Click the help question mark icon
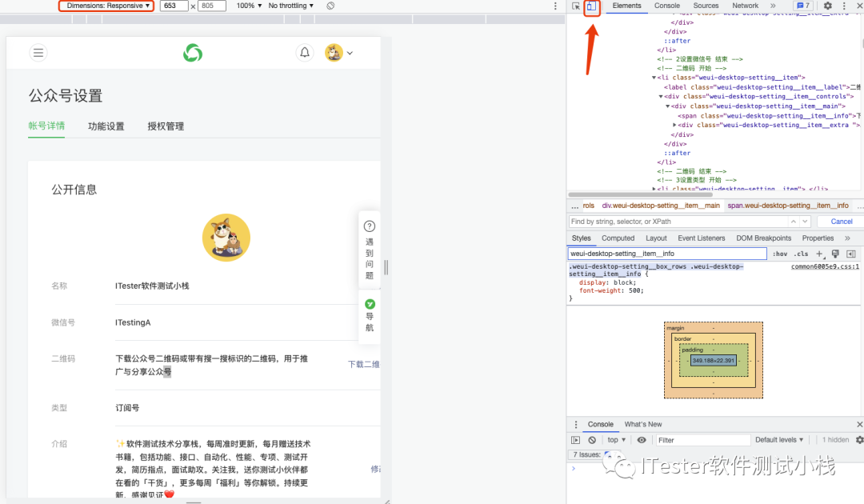 (369, 226)
